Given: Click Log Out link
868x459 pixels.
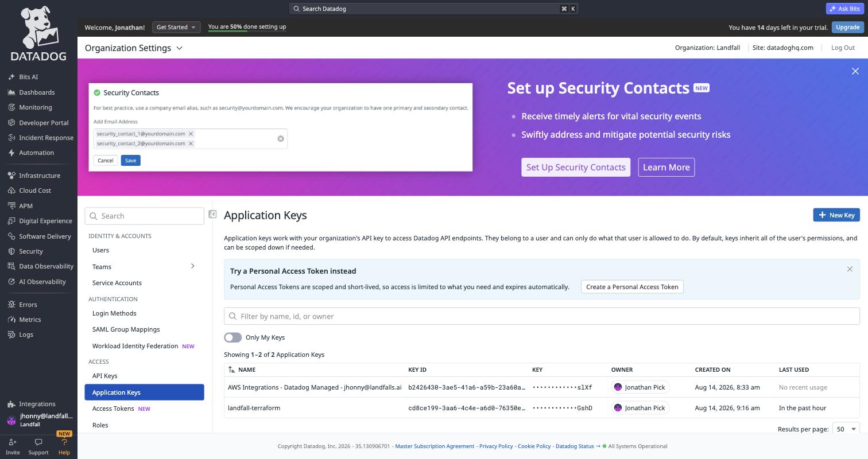Looking at the screenshot, I should click(x=843, y=48).
